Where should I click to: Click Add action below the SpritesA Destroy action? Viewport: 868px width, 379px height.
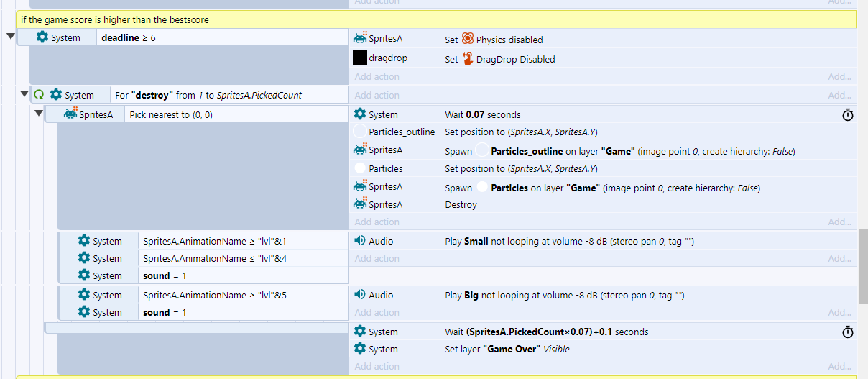pos(377,222)
